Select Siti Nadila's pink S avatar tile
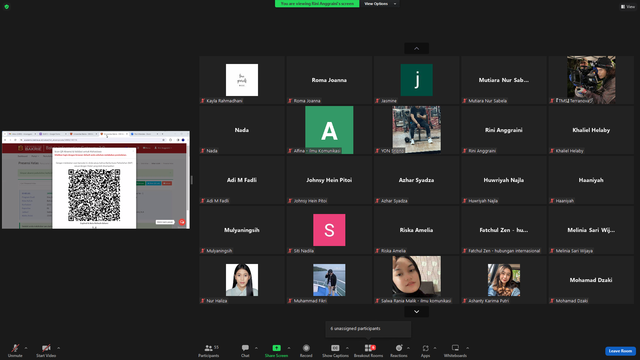 (329, 230)
